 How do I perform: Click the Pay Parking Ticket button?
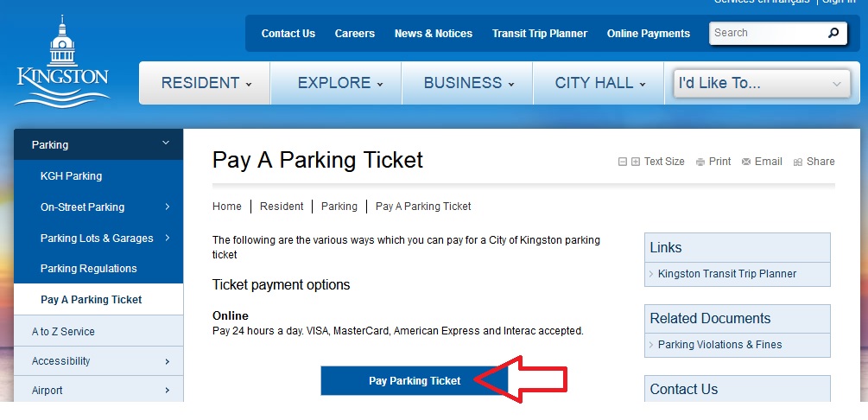[415, 380]
